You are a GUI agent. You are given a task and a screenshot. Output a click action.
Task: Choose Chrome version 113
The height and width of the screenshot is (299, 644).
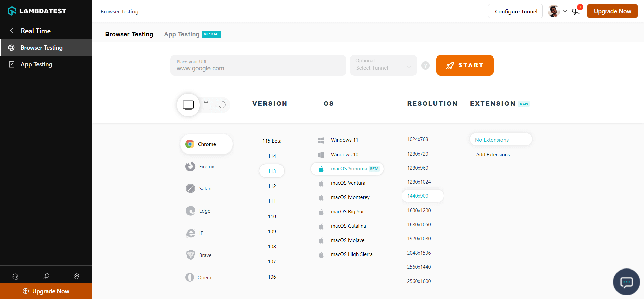(x=272, y=171)
